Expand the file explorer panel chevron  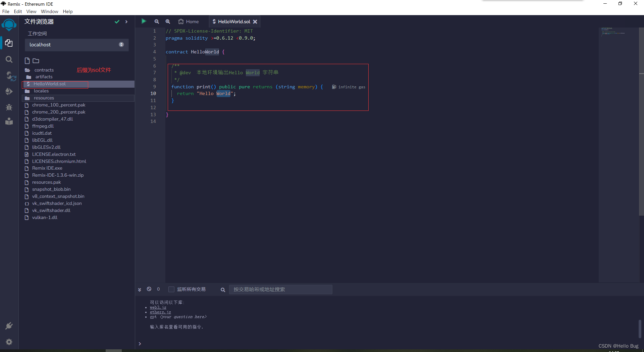126,21
